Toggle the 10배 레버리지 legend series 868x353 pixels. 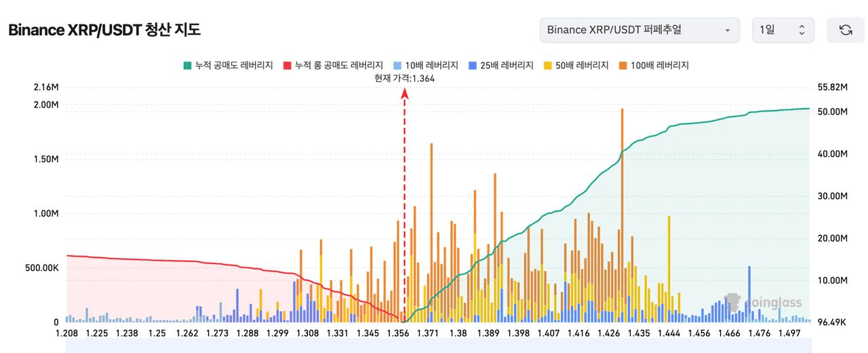(426, 66)
